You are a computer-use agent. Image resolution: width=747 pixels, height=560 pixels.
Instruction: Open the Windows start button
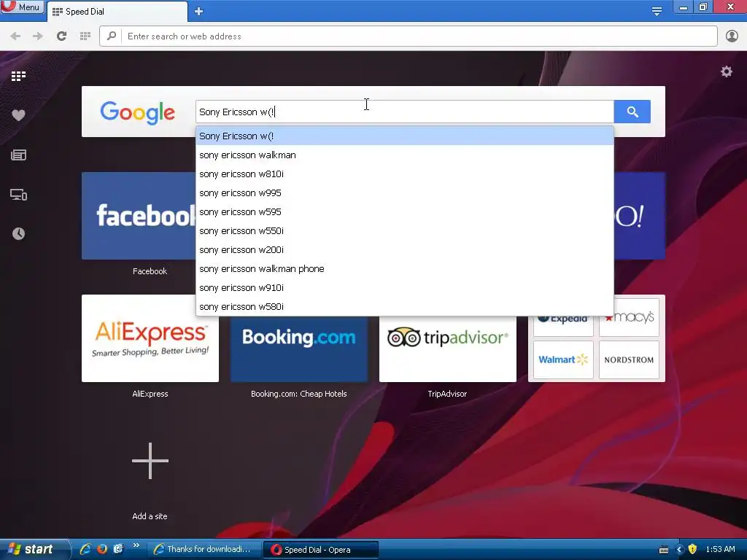coord(34,549)
